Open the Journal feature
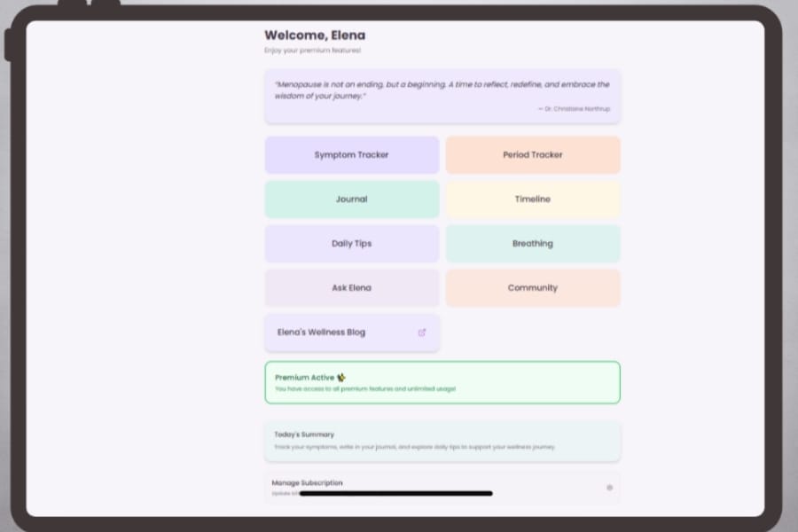 [352, 199]
